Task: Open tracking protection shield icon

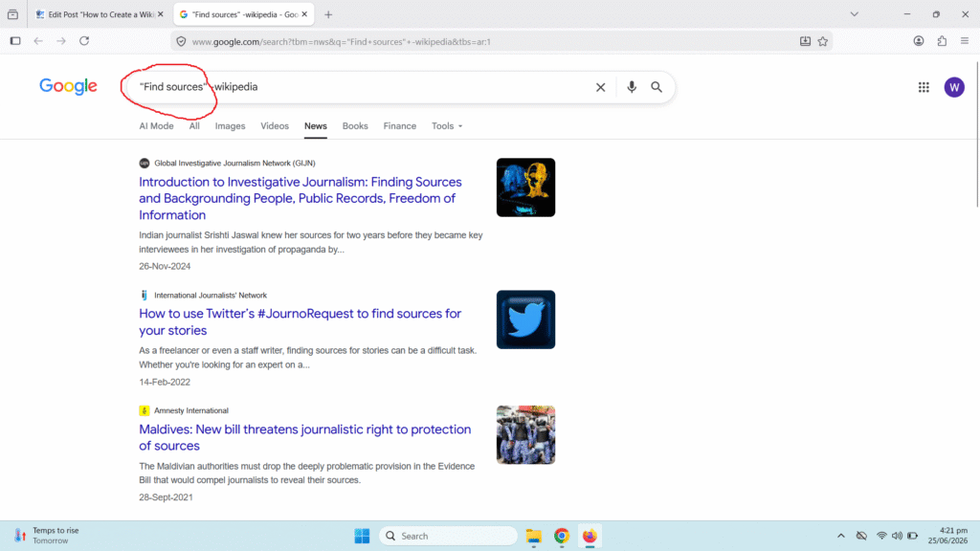Action: click(x=181, y=41)
